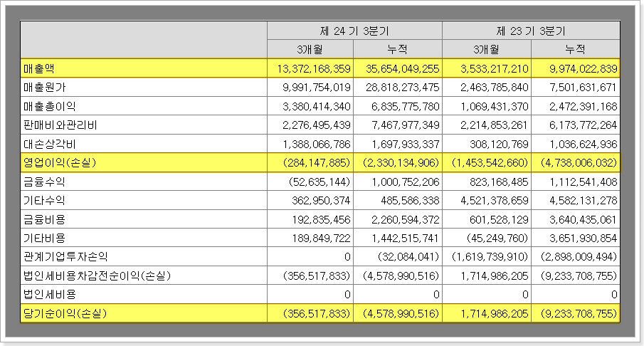644x346 pixels.
Task: Select the '대손상각비' row label
Action: point(49,145)
